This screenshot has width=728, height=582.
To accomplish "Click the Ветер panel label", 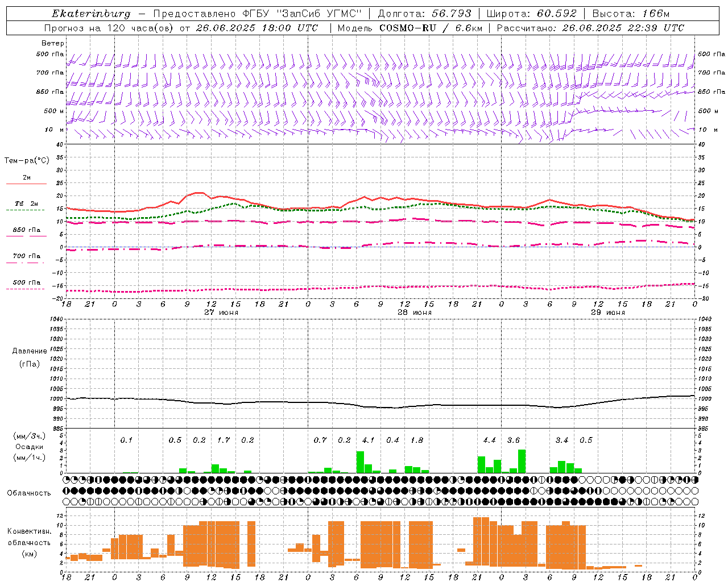I will [53, 43].
